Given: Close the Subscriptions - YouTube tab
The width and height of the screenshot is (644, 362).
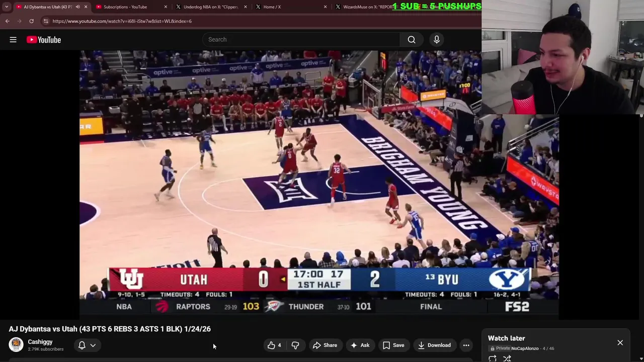Looking at the screenshot, I should click(166, 7).
